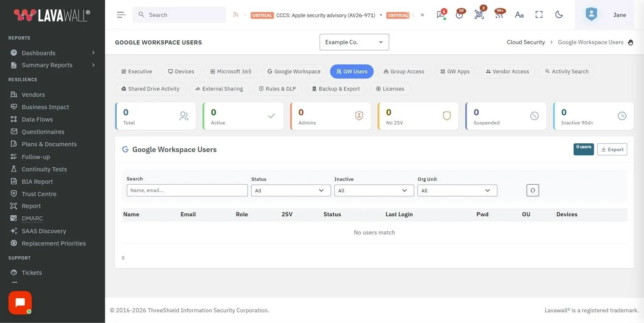
Task: Click the Active checkmark card icon
Action: pyautogui.click(x=271, y=116)
